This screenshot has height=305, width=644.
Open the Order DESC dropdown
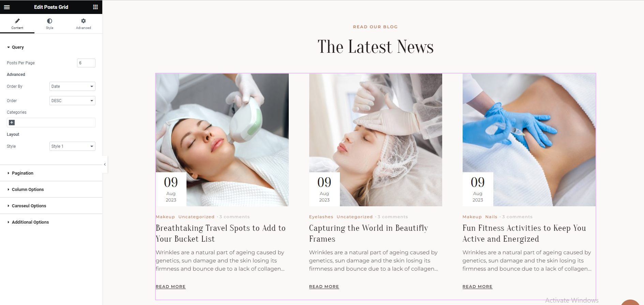72,101
